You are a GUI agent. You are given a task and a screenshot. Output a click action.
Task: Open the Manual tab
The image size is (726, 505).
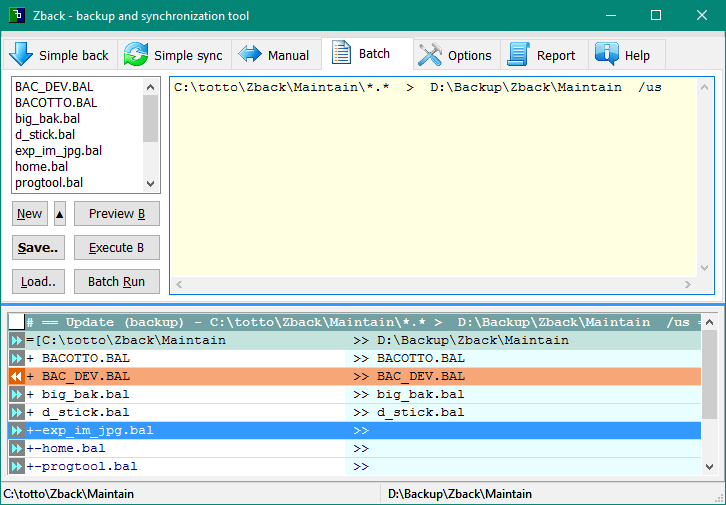(276, 55)
